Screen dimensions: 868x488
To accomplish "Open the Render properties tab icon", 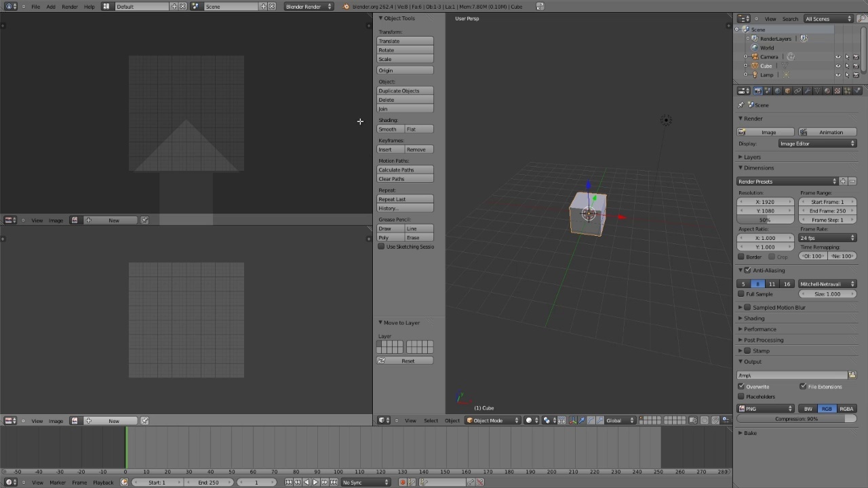I will [x=757, y=90].
